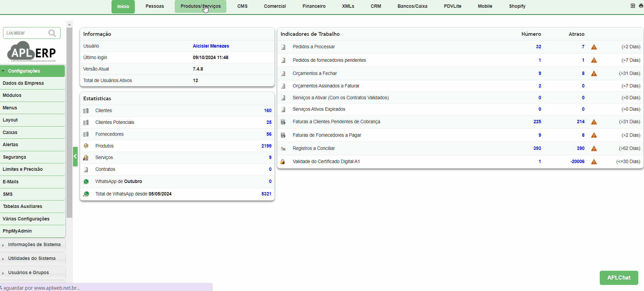
Task: Open the Início tab
Action: click(123, 6)
